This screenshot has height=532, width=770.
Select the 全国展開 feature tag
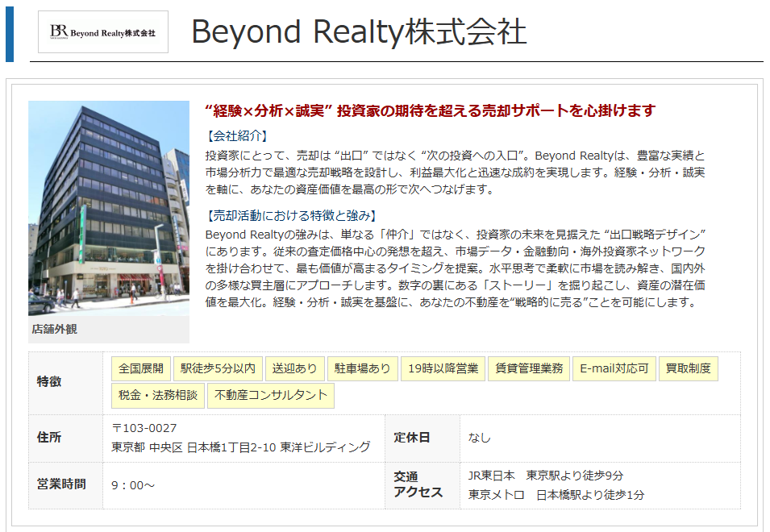click(x=141, y=369)
